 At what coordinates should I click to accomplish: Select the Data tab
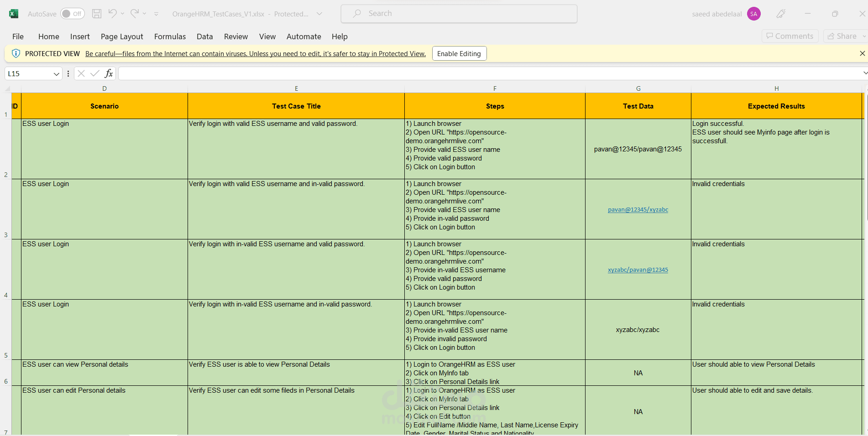pyautogui.click(x=205, y=36)
